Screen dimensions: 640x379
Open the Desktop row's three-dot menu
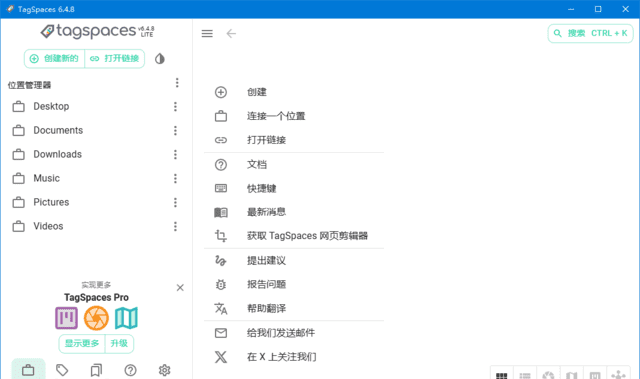click(175, 106)
